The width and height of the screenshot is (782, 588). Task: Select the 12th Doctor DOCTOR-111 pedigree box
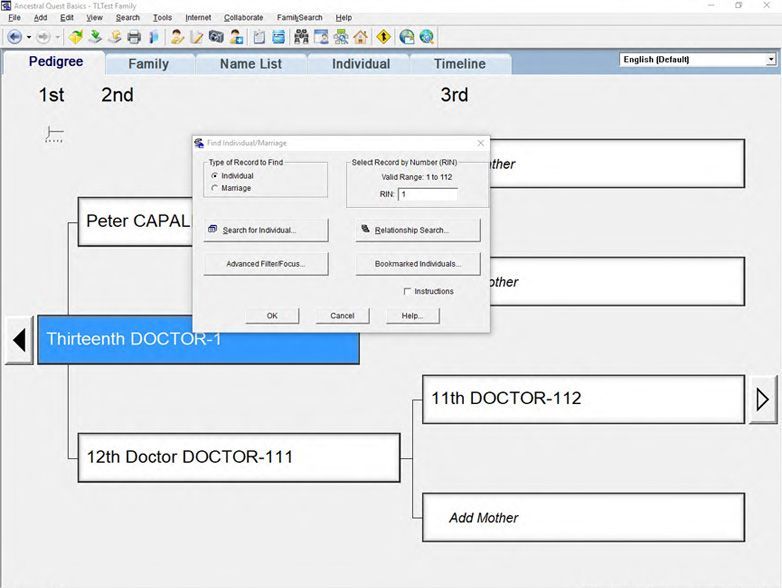[x=239, y=457]
